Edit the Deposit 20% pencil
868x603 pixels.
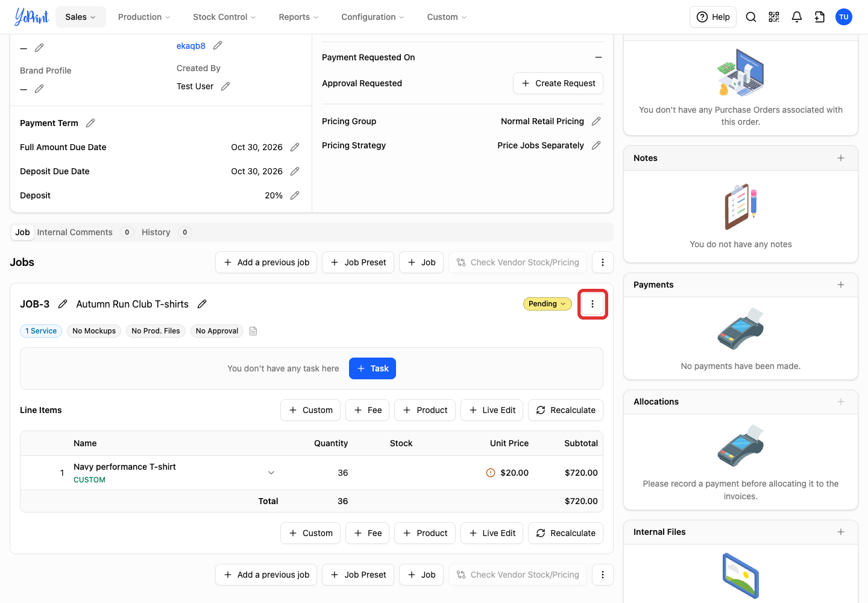pyautogui.click(x=295, y=195)
